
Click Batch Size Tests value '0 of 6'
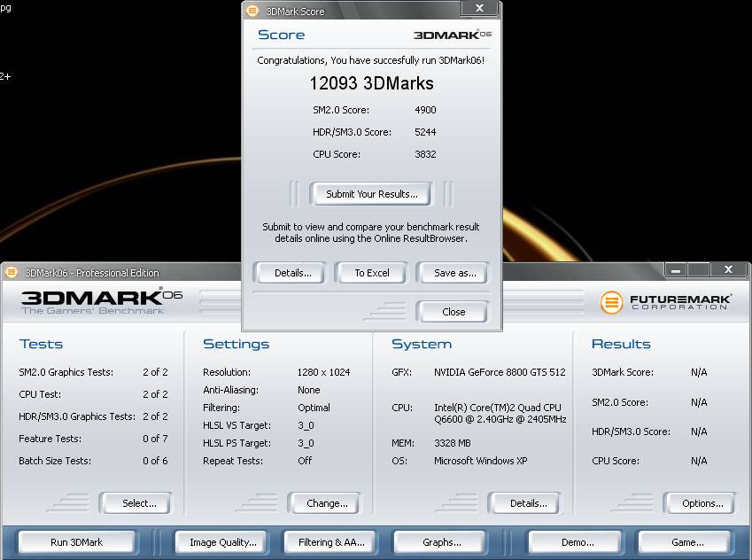[155, 461]
